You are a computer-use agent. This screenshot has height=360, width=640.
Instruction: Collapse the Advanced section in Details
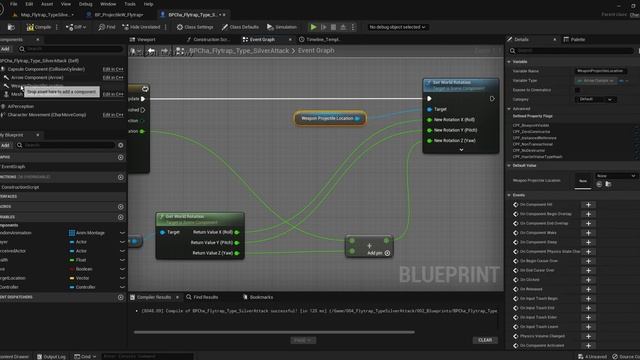509,109
